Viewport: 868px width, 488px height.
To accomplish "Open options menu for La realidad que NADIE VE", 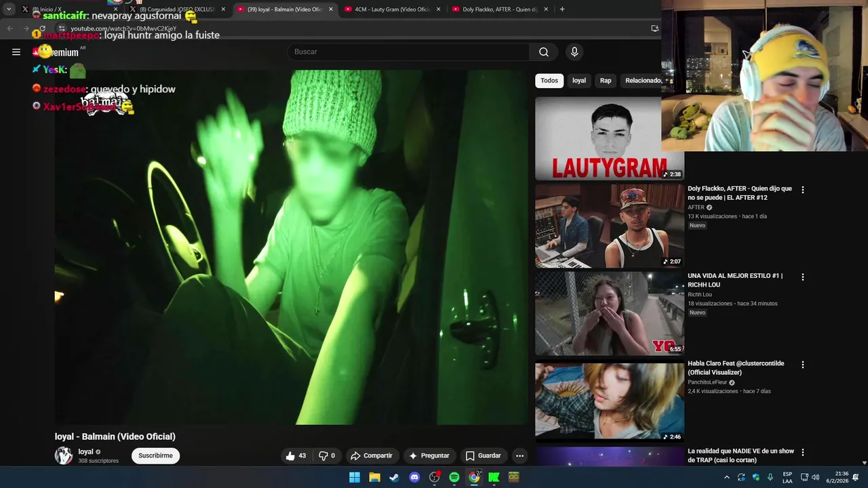I will point(803,452).
